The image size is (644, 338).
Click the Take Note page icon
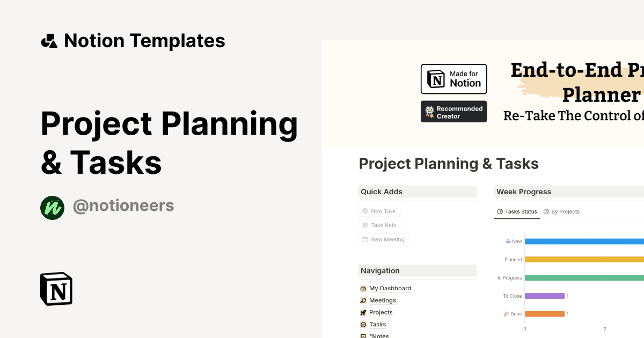pos(365,225)
